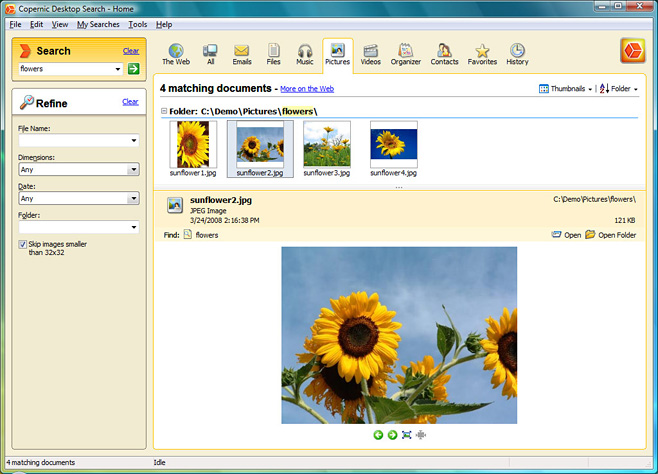
Task: Show previous picture with green left arrow
Action: click(x=378, y=435)
